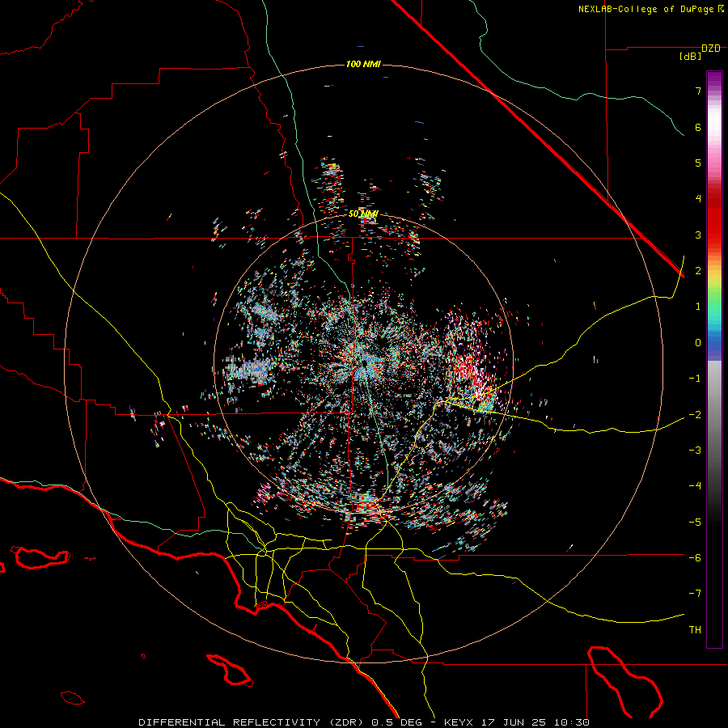Click the (ZDR) abbreviation in caption

(x=347, y=722)
